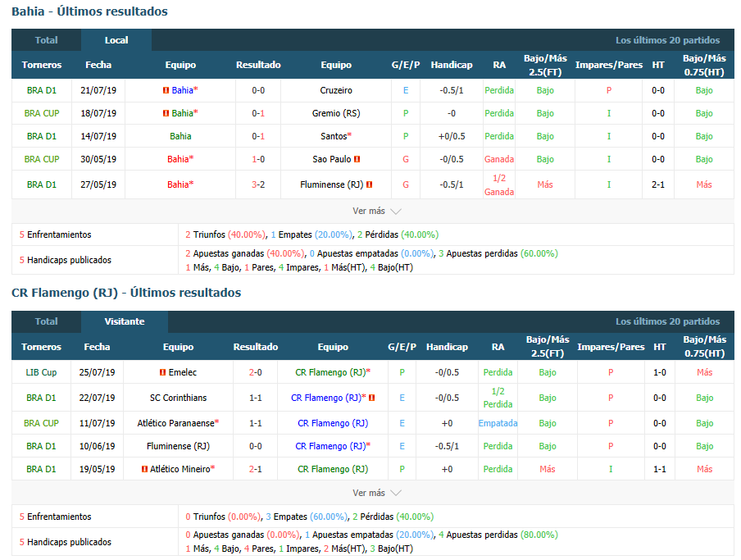The height and width of the screenshot is (560, 741).
Task: Click red card icon next to Fluminense (RJ) on 27/05/19
Action: 370,184
